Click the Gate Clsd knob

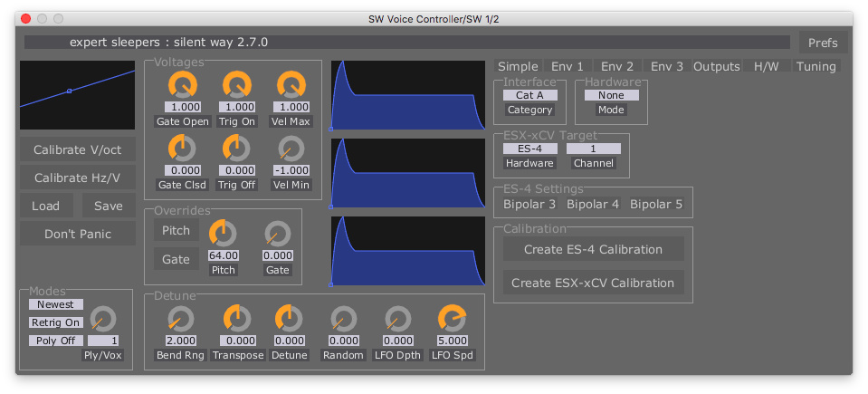[x=182, y=148]
